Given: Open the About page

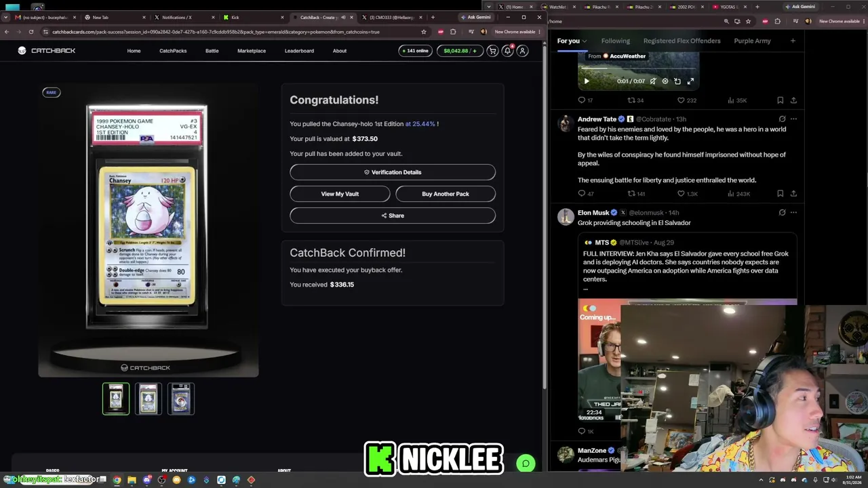Looking at the screenshot, I should (340, 51).
